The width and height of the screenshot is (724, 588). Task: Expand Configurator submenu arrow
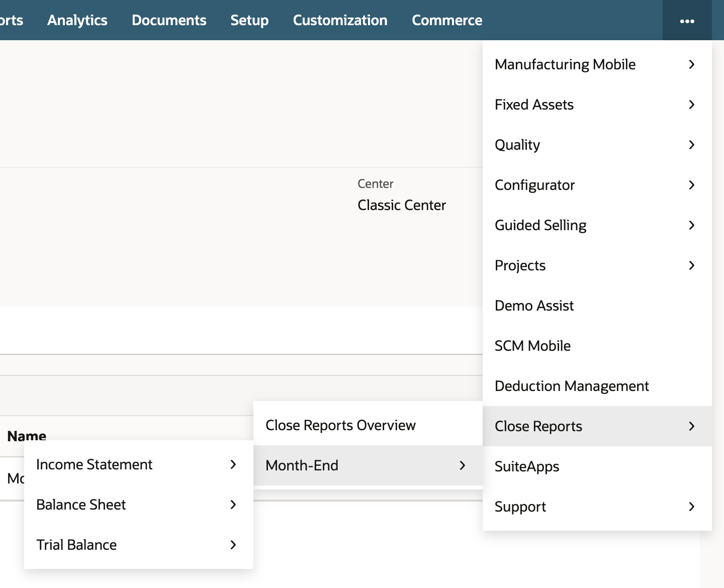coord(692,185)
